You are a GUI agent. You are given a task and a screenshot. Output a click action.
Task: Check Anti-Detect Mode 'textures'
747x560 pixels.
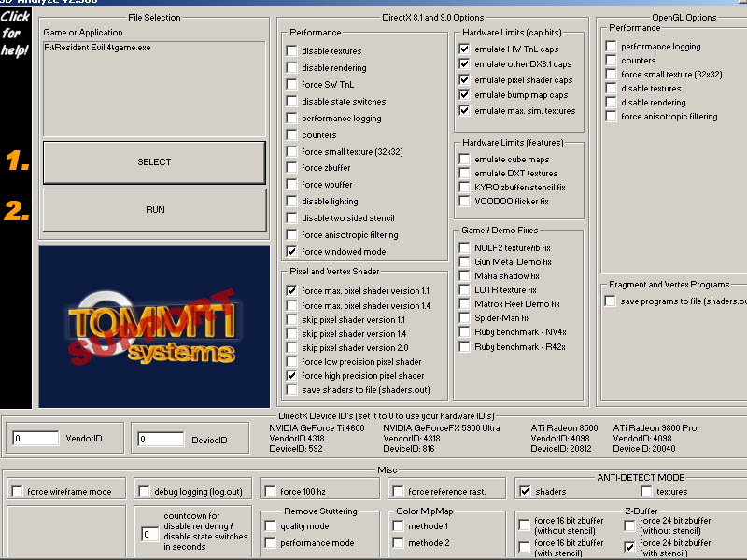(646, 491)
